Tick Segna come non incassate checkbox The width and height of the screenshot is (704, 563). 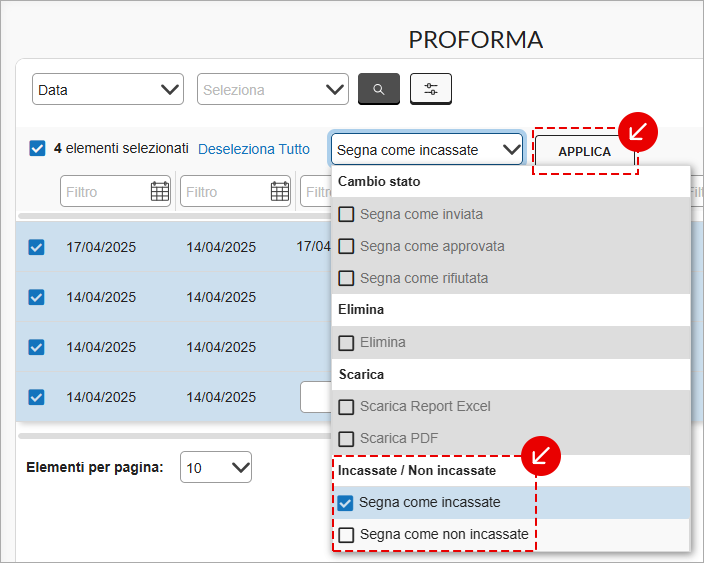point(346,535)
